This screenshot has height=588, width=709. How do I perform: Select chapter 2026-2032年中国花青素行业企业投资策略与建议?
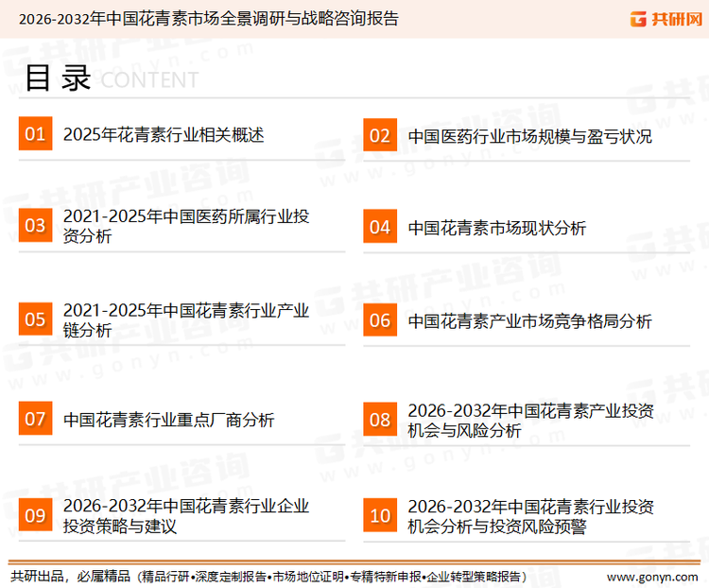tap(186, 515)
